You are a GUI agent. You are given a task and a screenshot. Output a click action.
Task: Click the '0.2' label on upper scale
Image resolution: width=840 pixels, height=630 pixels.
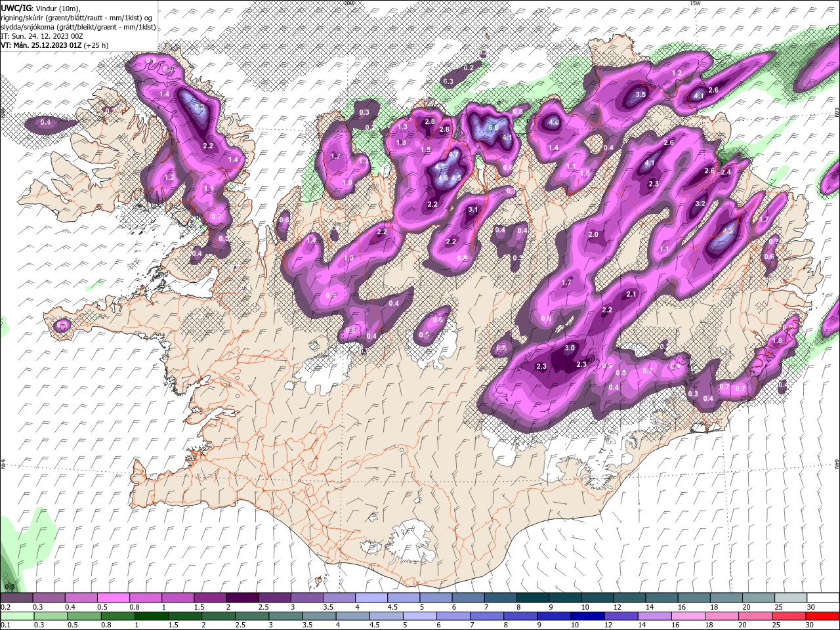[5, 607]
